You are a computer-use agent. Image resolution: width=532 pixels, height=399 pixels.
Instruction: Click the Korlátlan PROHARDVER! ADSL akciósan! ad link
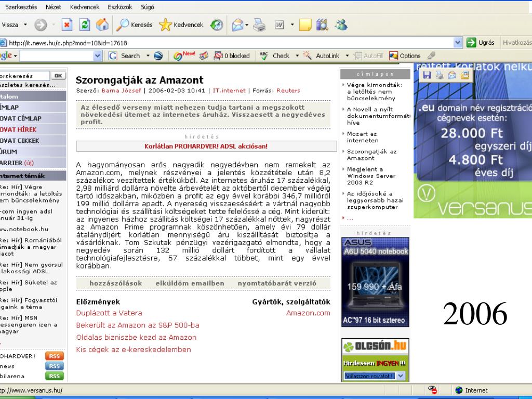pyautogui.click(x=206, y=146)
